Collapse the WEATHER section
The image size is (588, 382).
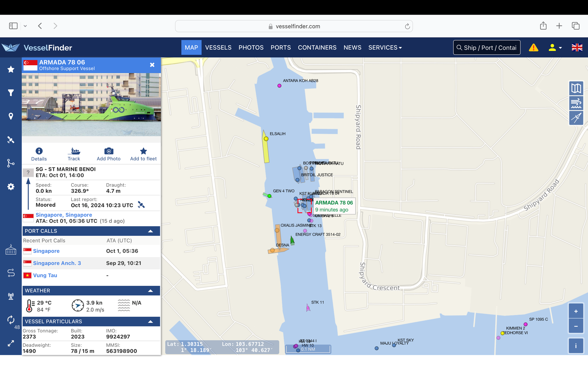click(x=150, y=291)
